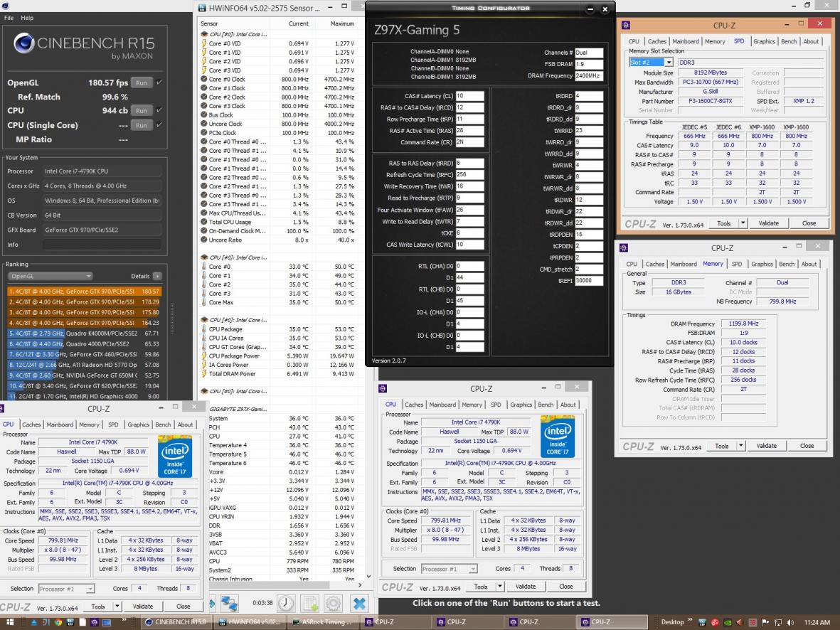Open the Cinebench File menu

tap(9, 18)
